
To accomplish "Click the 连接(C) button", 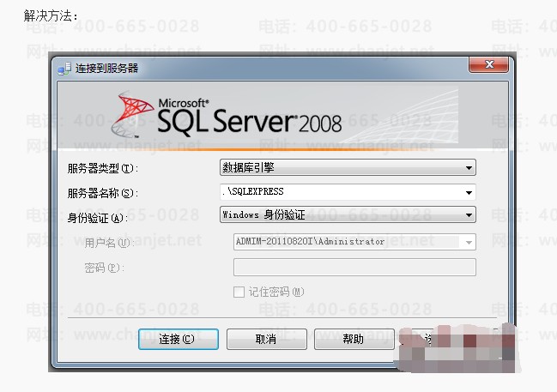I will (178, 339).
